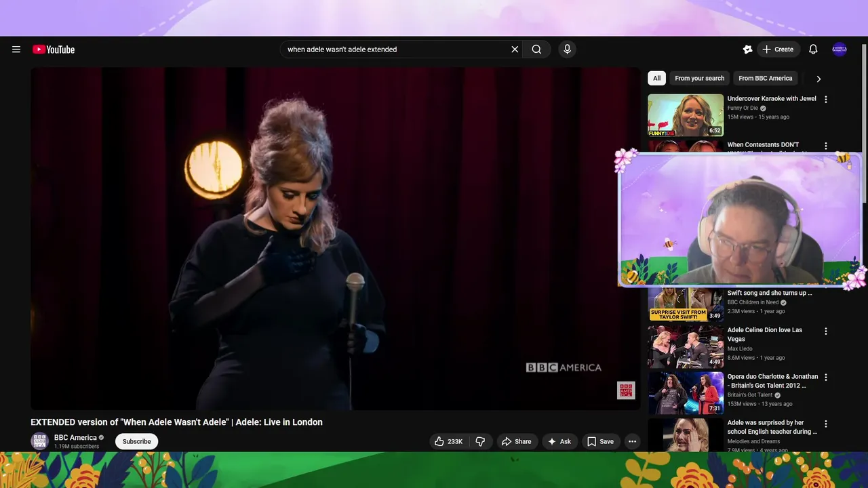Open BBC America channel avatar
This screenshot has height=488, width=868.
pos(40,441)
